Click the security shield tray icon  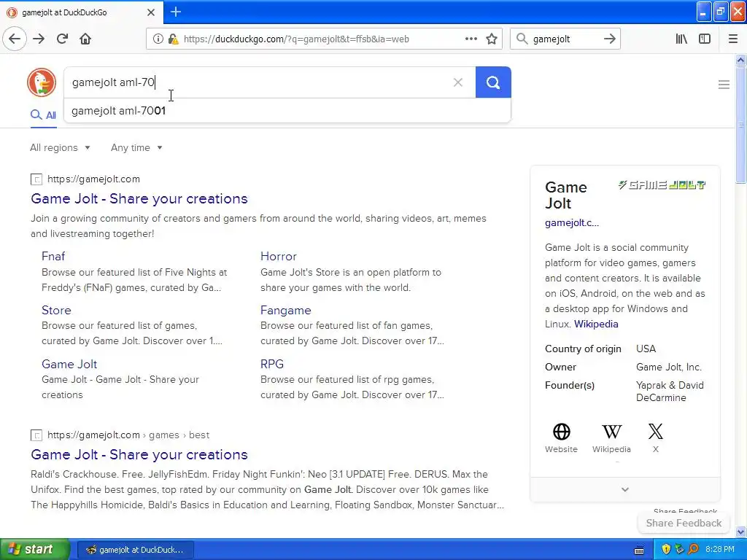pos(666,550)
